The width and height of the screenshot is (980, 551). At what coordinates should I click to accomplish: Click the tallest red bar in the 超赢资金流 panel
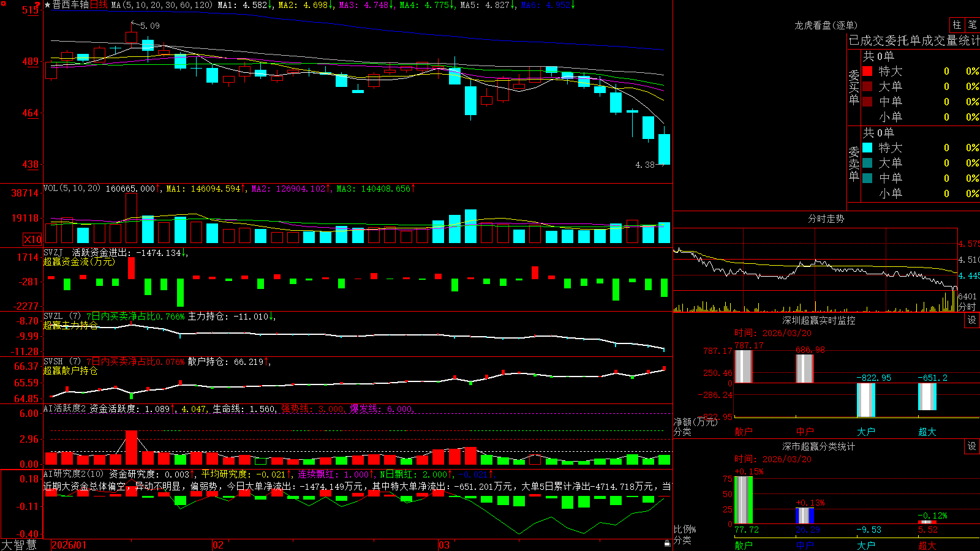131,268
